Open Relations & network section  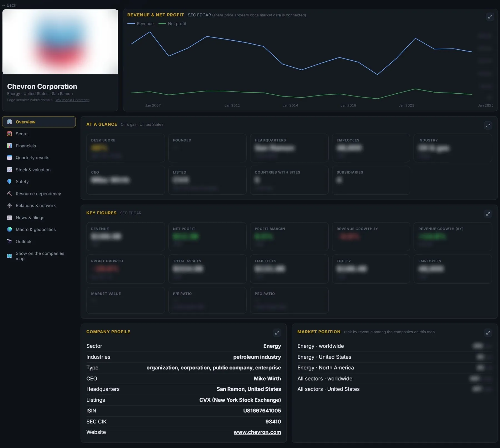coord(39,205)
